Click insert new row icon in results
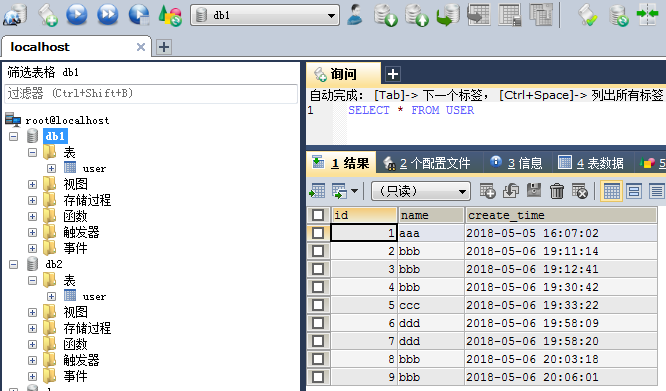 pyautogui.click(x=488, y=191)
